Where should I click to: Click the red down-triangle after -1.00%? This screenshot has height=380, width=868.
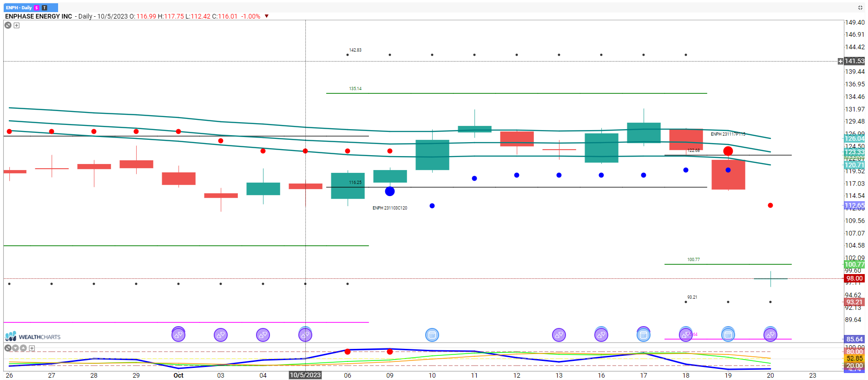coord(267,16)
